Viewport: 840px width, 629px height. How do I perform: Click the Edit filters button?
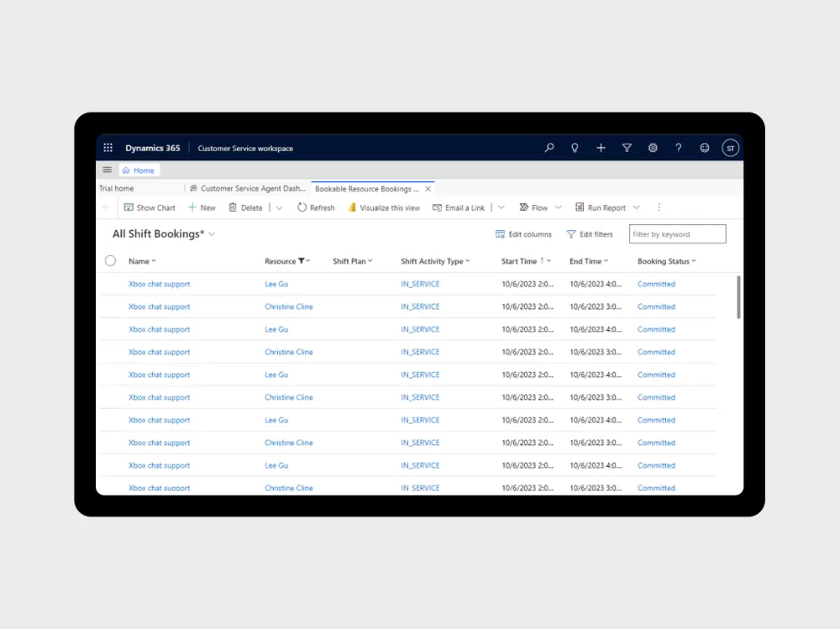coord(590,234)
